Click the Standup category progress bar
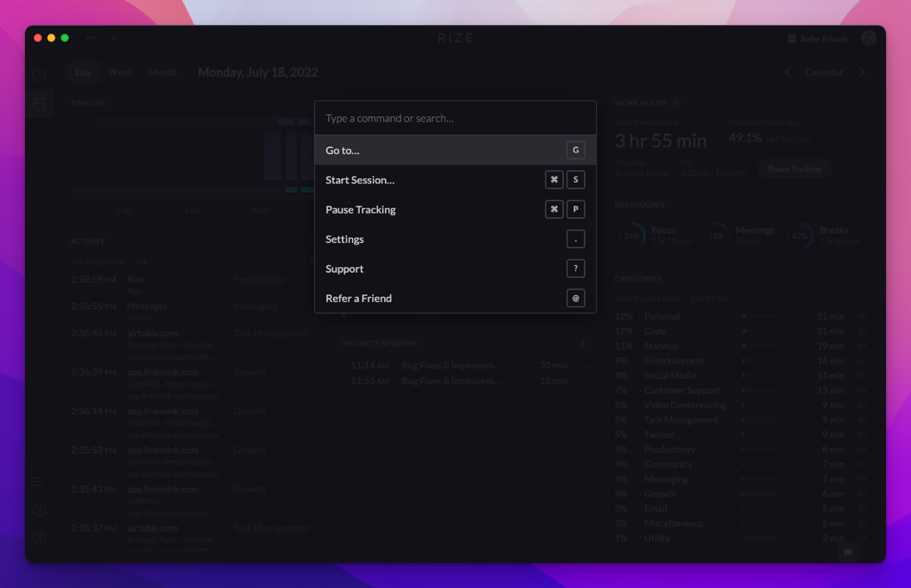Screen dimensions: 911x588 tap(761, 346)
